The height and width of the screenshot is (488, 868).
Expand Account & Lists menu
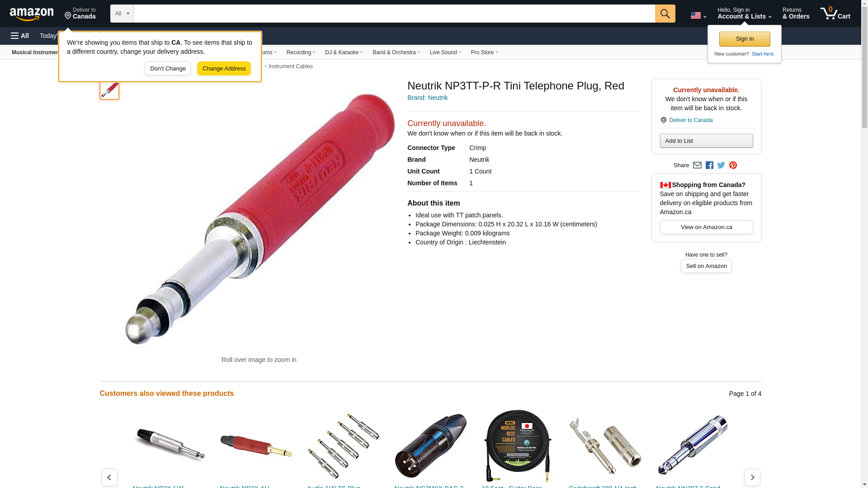click(x=744, y=14)
